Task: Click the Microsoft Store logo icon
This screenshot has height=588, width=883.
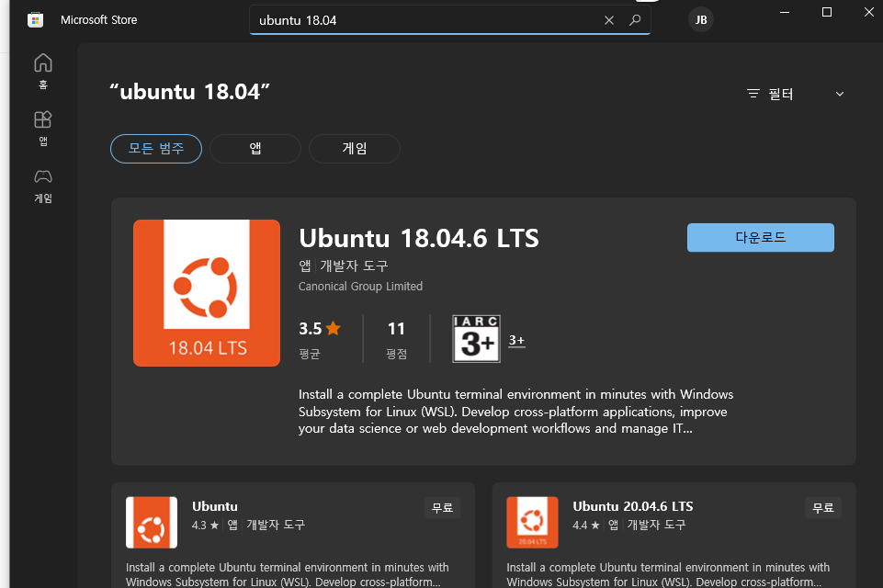Action: [x=36, y=20]
